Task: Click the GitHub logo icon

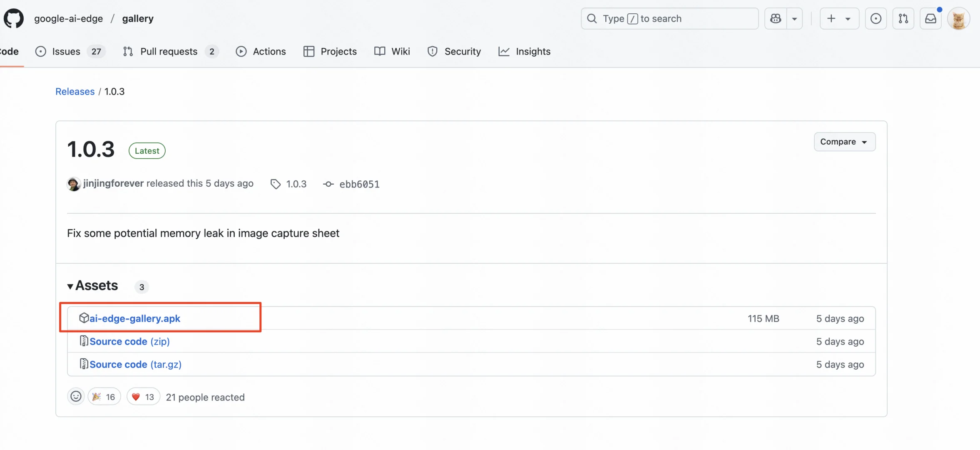Action: pyautogui.click(x=14, y=19)
